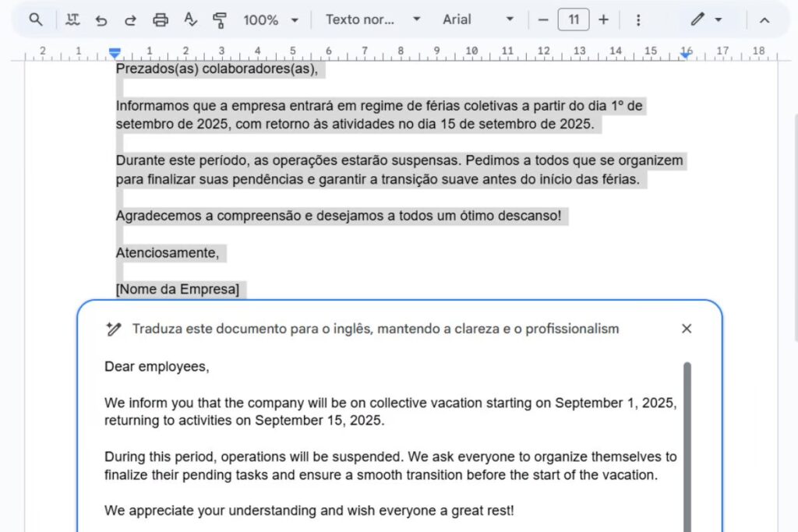
Task: Undo the last action
Action: coord(101,19)
